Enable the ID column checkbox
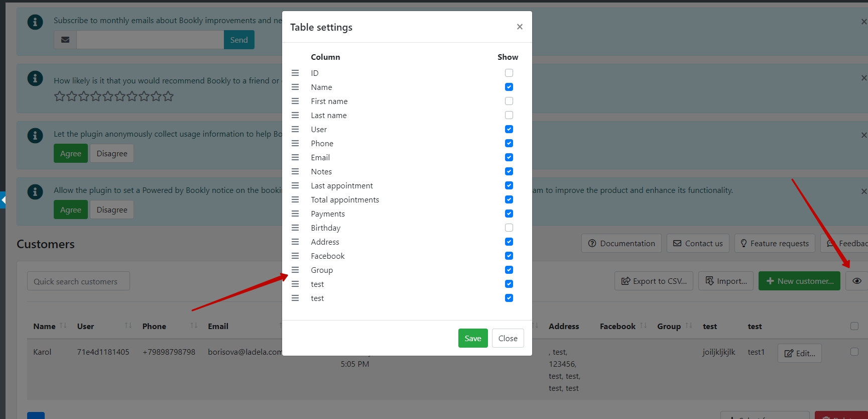 (x=509, y=73)
